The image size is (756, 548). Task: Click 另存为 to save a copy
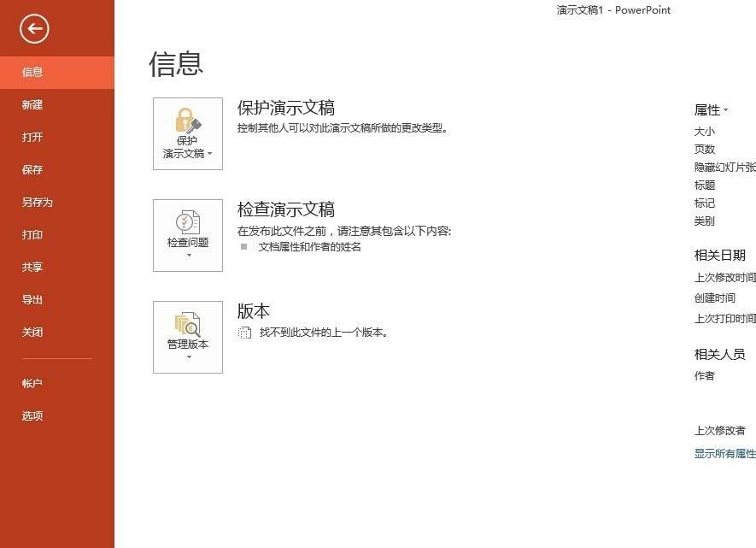point(35,202)
